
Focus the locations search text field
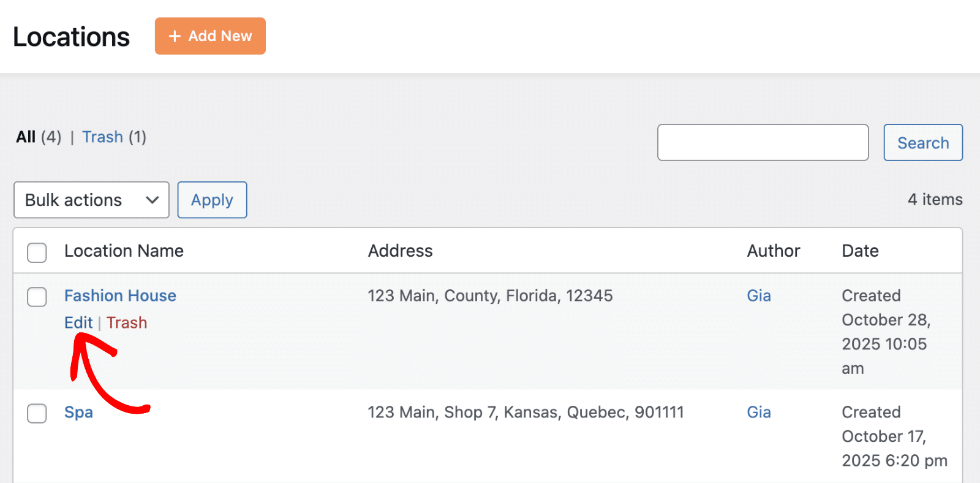click(x=763, y=143)
